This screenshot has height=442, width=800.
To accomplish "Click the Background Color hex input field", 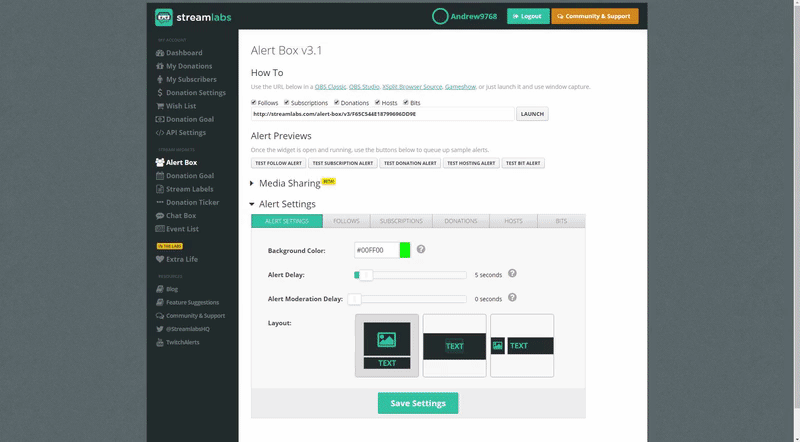I will pos(377,250).
